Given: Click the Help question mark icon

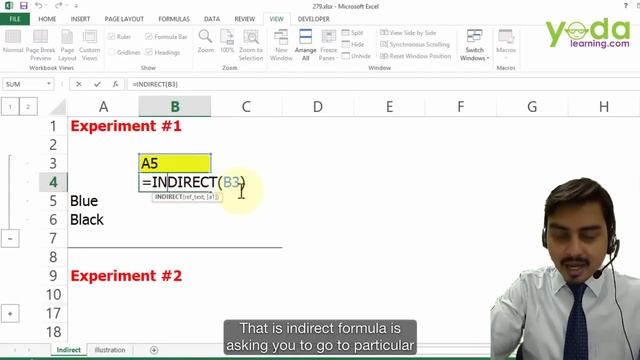Looking at the screenshot, I should pos(625,6).
